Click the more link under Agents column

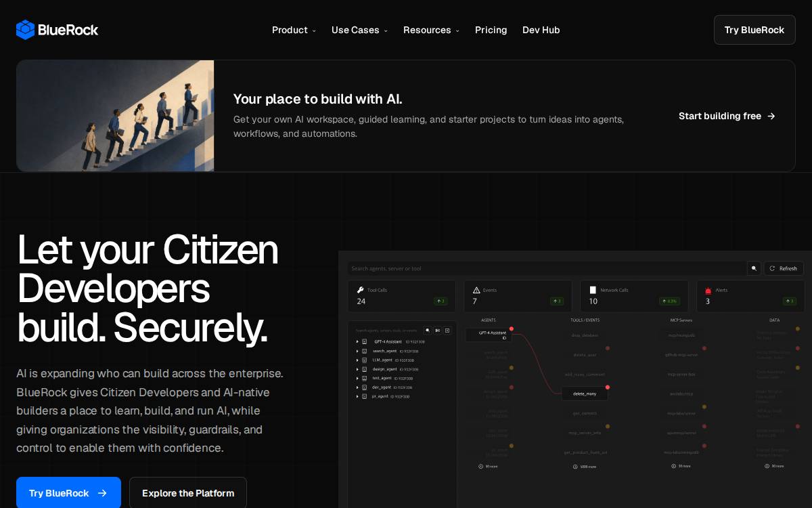point(489,466)
